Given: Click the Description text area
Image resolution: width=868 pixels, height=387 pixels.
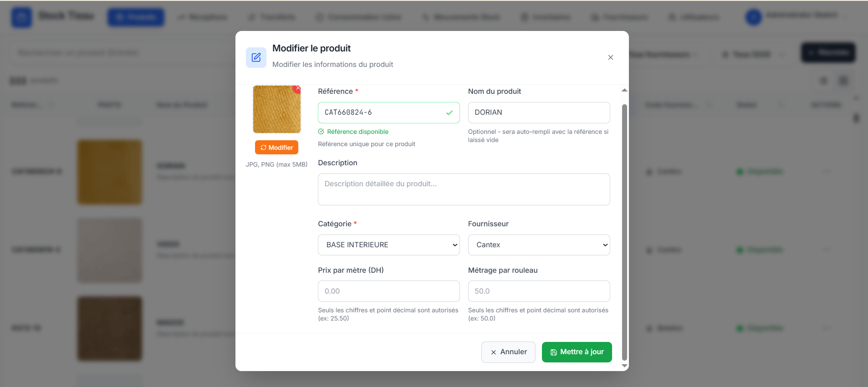Looking at the screenshot, I should pos(463,189).
